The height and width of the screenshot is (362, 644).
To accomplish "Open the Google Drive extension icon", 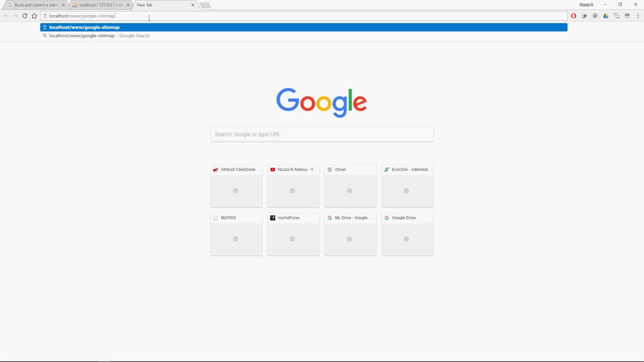I will click(x=606, y=16).
